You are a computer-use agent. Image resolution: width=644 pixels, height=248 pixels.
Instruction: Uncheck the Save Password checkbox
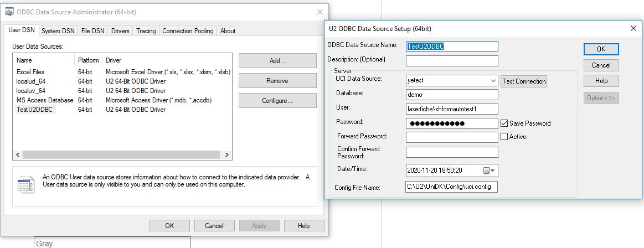[504, 123]
